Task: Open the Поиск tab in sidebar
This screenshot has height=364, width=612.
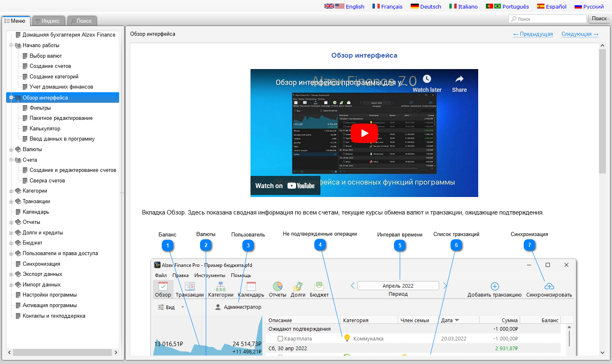Action: coord(81,21)
